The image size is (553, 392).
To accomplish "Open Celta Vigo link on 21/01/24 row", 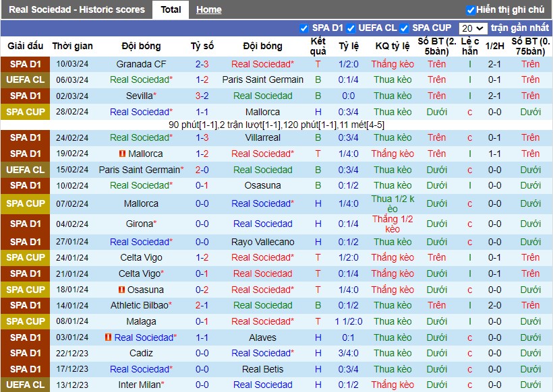I will tap(140, 273).
